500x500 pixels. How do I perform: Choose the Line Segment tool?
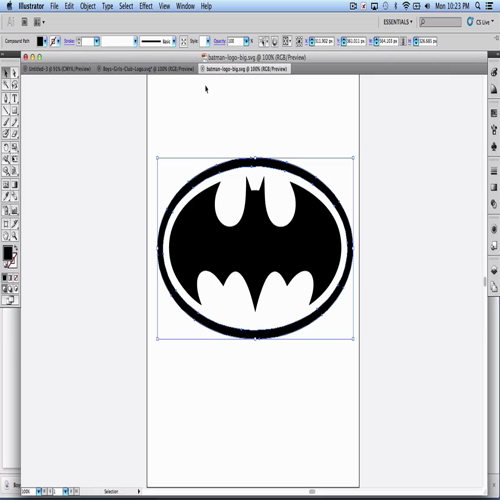tap(6, 110)
